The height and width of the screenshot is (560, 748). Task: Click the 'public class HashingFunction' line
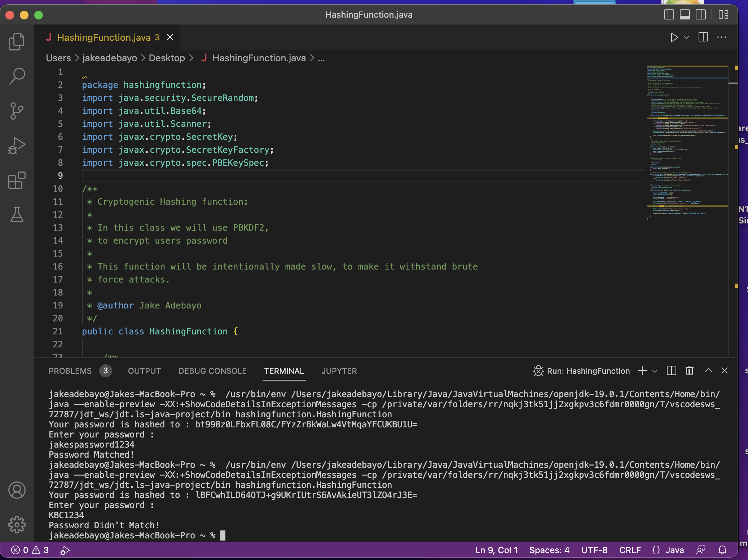(160, 332)
